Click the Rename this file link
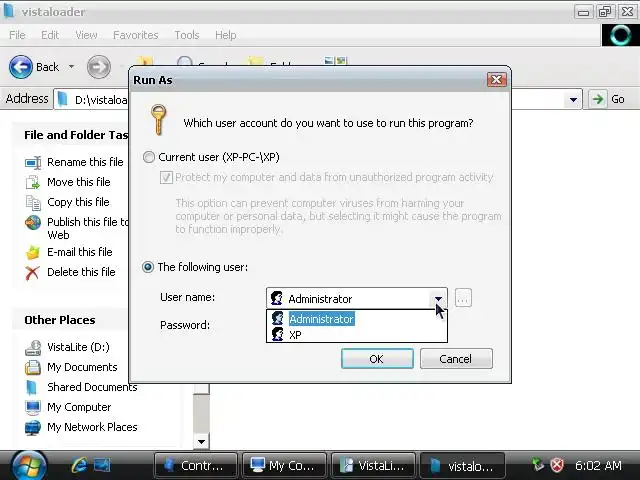640x480 pixels. tap(85, 162)
